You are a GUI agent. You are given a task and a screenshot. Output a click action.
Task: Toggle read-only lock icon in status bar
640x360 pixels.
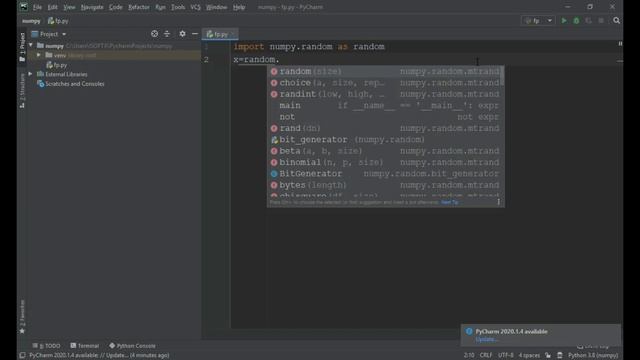click(548, 356)
